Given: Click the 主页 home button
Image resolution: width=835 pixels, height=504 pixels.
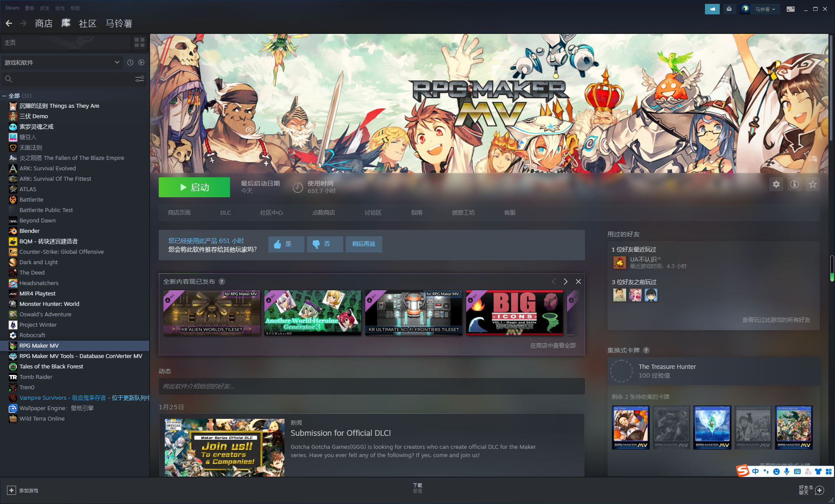Looking at the screenshot, I should point(65,43).
